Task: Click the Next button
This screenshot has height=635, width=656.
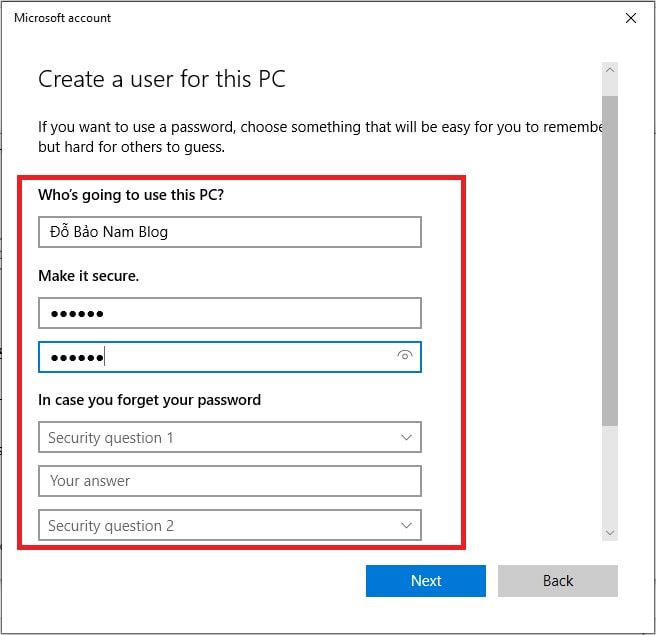Action: (425, 581)
